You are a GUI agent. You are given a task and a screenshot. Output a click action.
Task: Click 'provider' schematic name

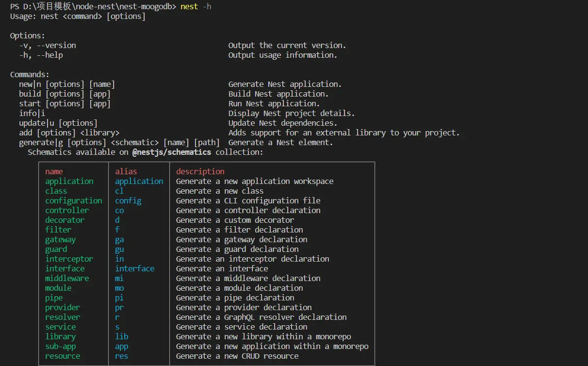click(x=63, y=307)
